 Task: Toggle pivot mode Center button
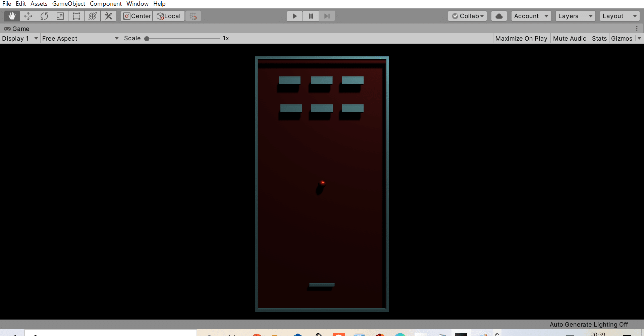[x=137, y=16]
